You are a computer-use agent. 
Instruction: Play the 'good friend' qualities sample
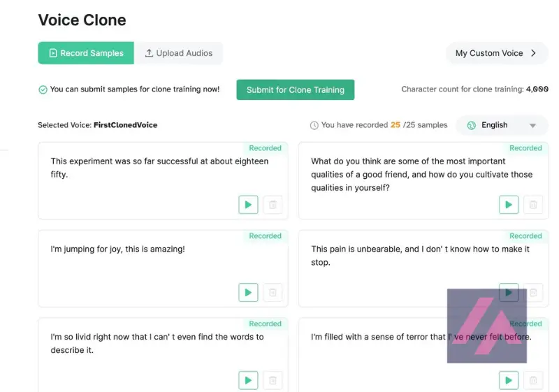pyautogui.click(x=509, y=205)
